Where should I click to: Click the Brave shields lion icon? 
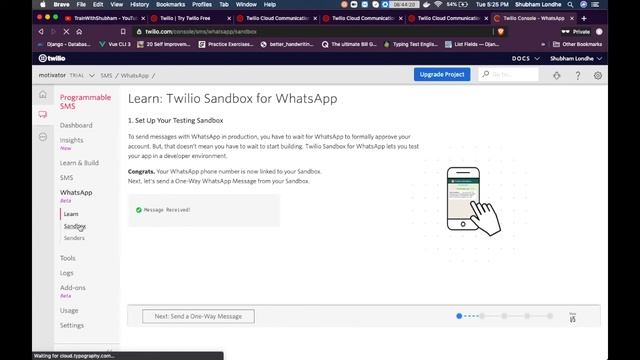pyautogui.click(x=501, y=31)
